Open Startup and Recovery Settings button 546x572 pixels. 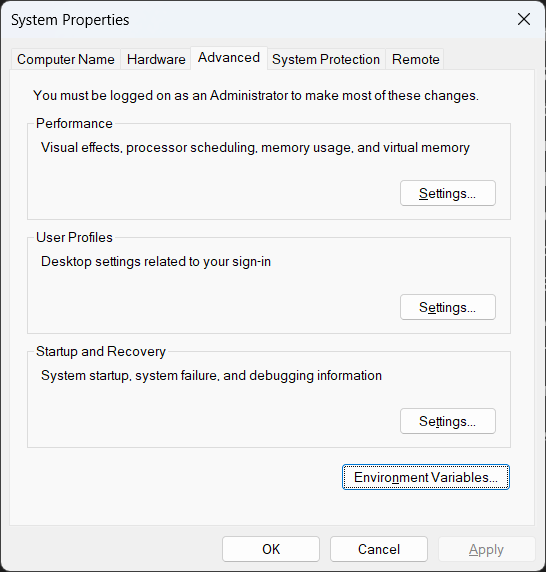(448, 421)
